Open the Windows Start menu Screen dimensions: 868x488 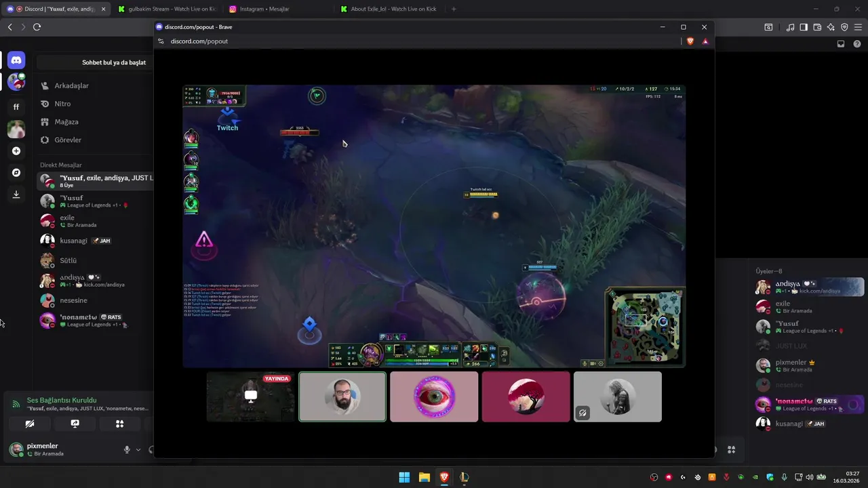click(404, 477)
